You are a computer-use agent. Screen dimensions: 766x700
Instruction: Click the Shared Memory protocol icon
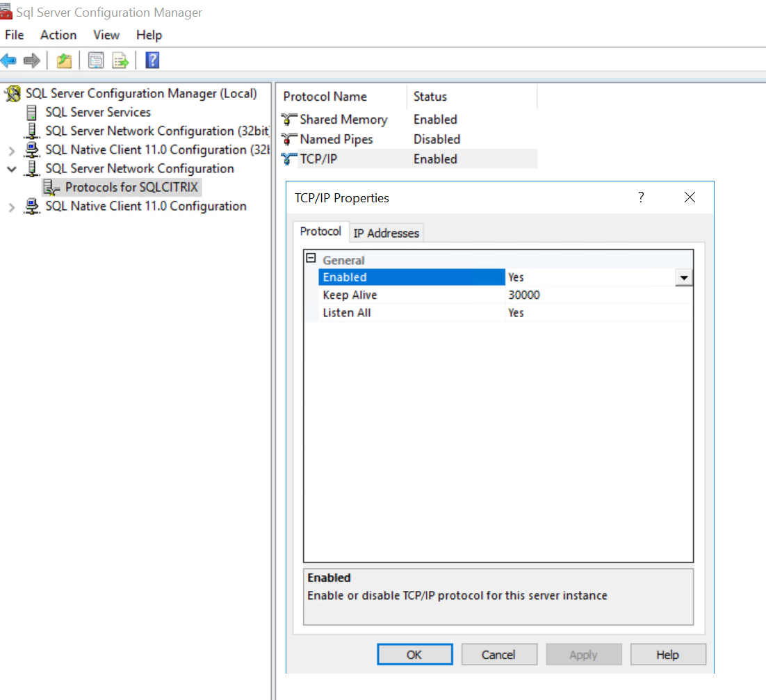point(288,119)
